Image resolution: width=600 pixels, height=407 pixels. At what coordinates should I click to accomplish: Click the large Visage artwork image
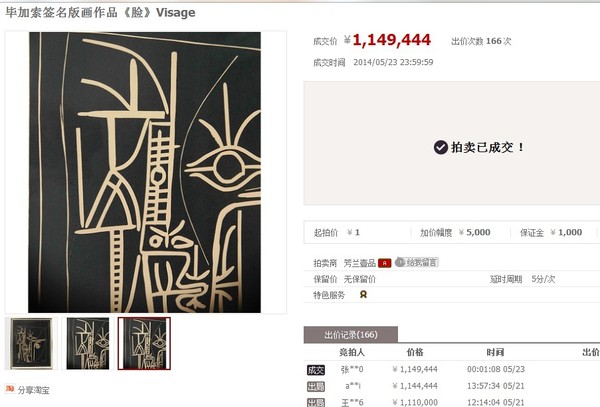coord(145,172)
